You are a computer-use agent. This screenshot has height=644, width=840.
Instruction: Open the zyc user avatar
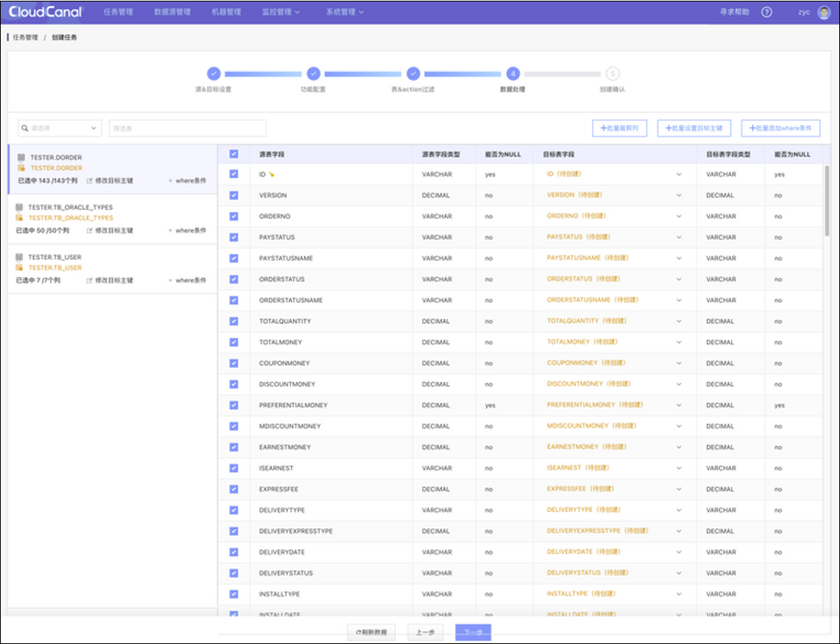(824, 12)
